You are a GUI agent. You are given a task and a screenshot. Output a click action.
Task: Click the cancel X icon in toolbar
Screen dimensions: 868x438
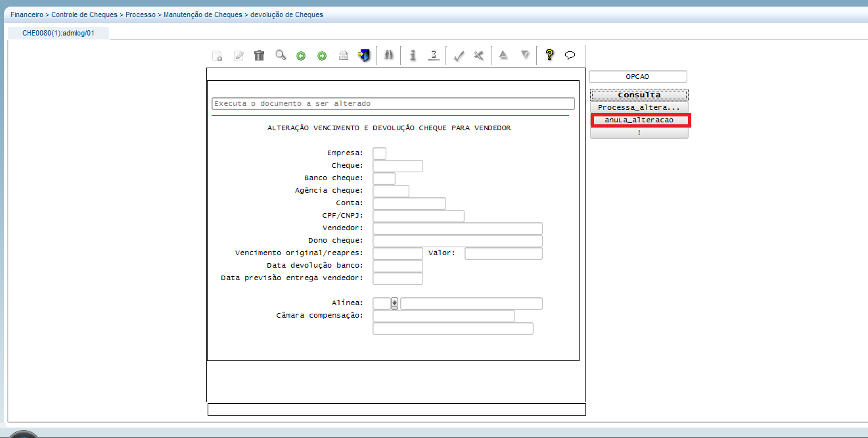click(479, 56)
